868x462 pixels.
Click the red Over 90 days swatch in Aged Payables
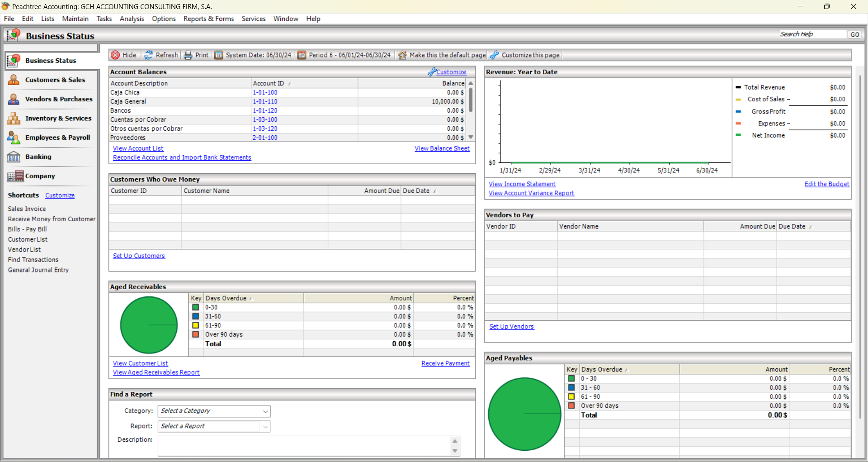click(571, 406)
